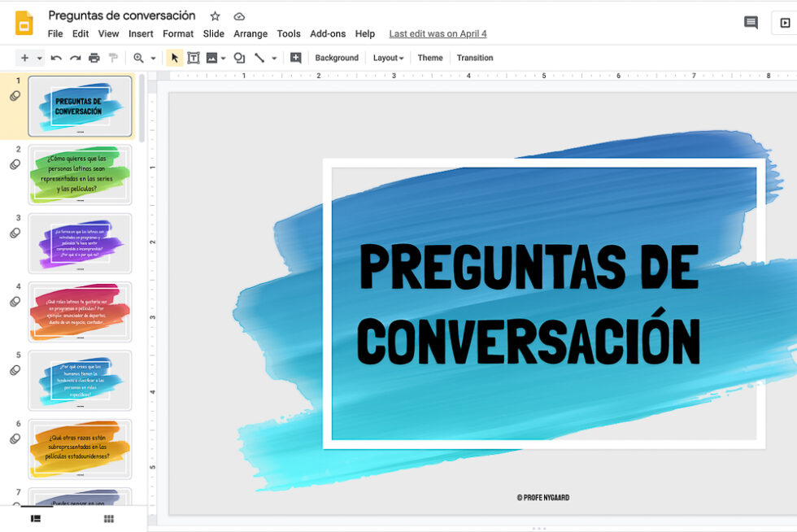Open the Add-ons menu
Viewport: 797px width, 532px height.
pos(328,33)
